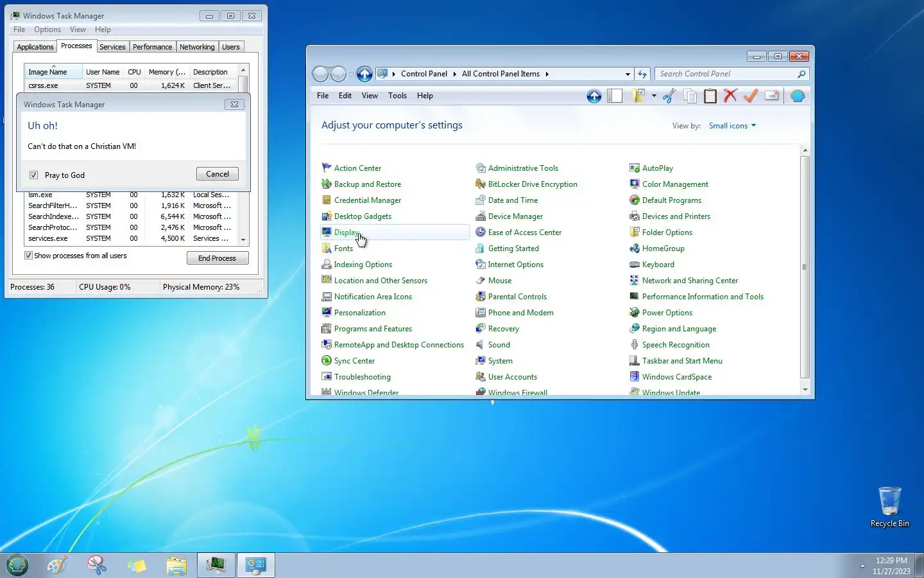Open Classic Shell settings shell icon
This screenshot has width=924, height=578.
point(798,96)
